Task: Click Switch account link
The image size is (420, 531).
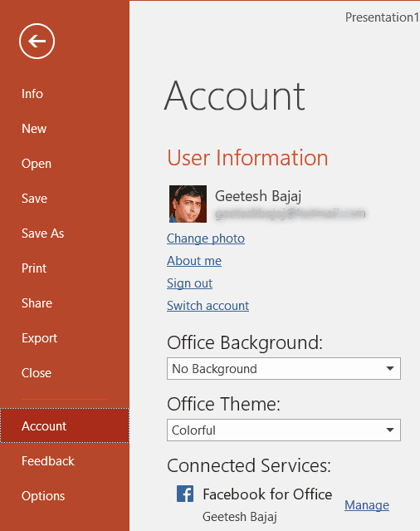Action: [208, 306]
